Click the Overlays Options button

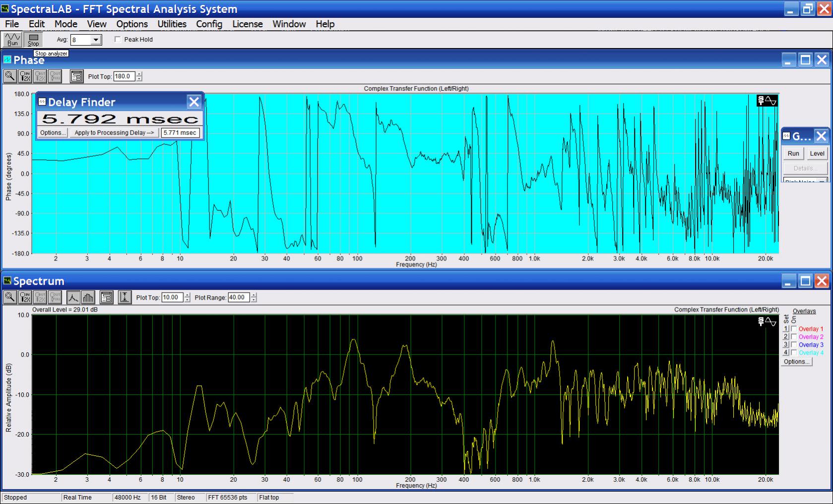click(796, 362)
